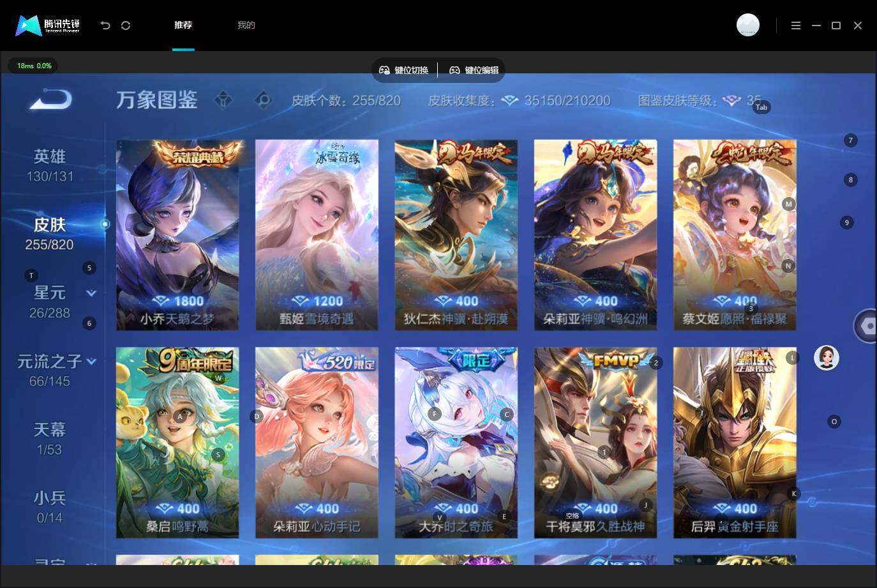Select the 英雄 130/131 category
The image size is (877, 588).
click(x=50, y=165)
